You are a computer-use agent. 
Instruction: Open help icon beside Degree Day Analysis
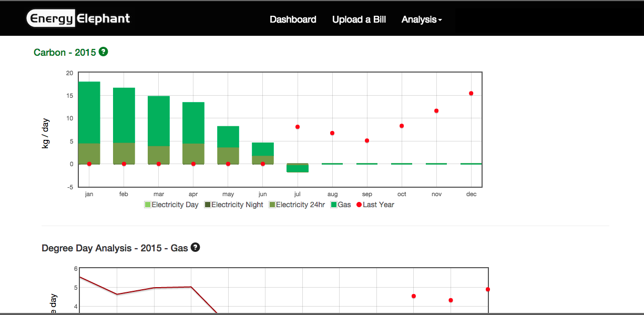(x=196, y=247)
